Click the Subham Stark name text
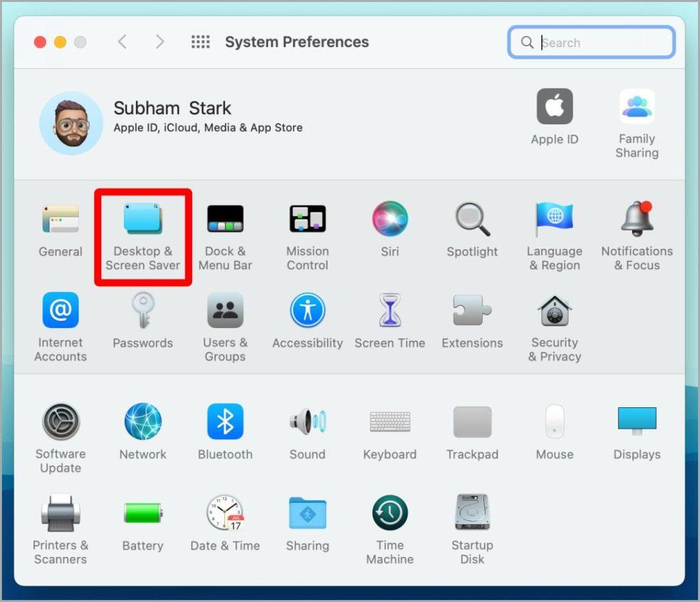The image size is (700, 602). coord(172,108)
